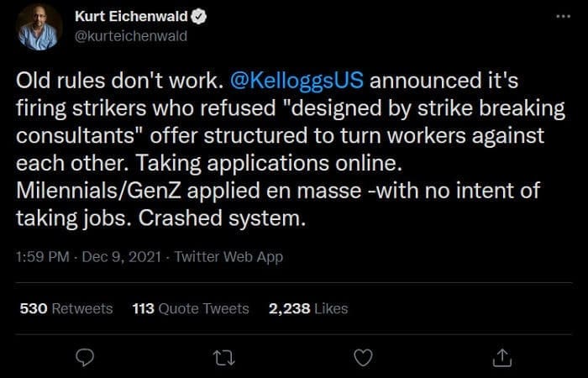Click the Dec 9, 2021 date
Viewport: 588px width, 378px height.
coord(122,257)
